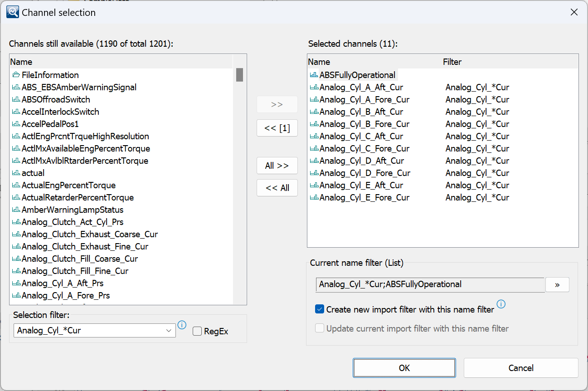Sort selected channels by Filter column
Image resolution: width=588 pixels, height=391 pixels.
click(452, 62)
